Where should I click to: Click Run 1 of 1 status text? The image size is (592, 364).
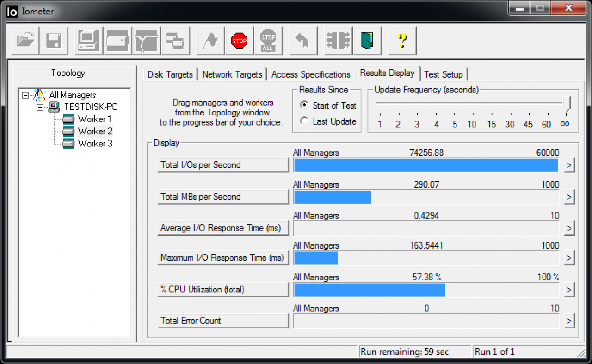point(494,352)
